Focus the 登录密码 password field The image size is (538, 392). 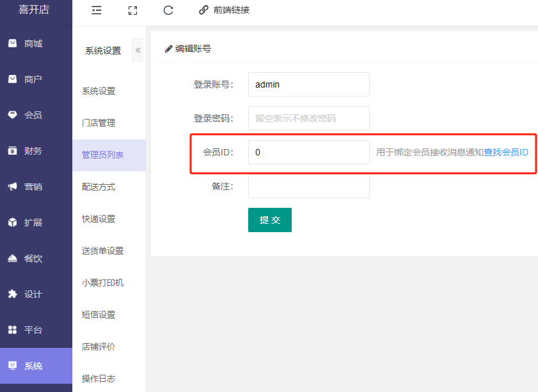[309, 118]
